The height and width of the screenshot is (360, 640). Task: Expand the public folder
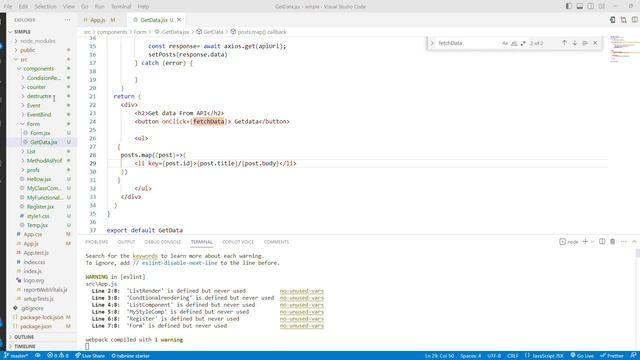pos(42,50)
